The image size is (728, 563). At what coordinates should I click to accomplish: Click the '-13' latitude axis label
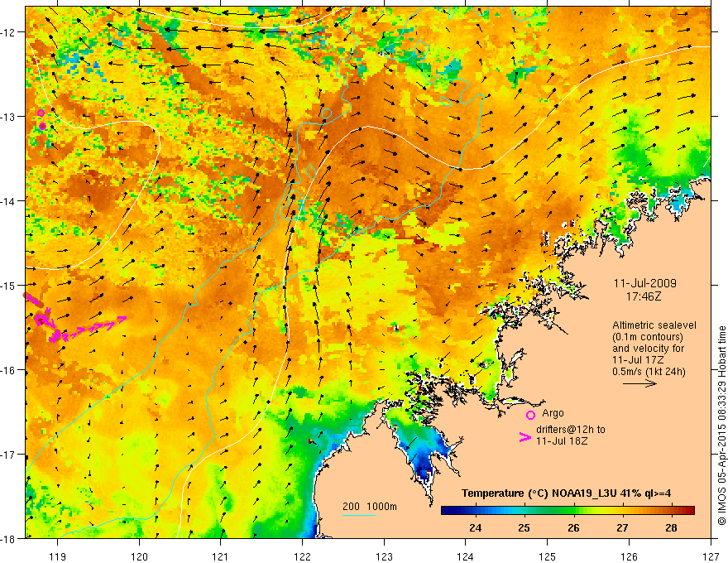click(x=8, y=117)
